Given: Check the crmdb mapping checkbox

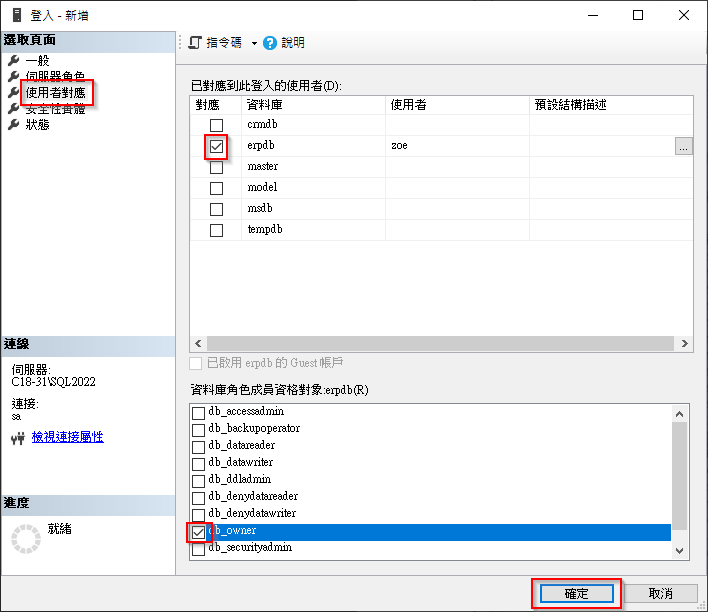Looking at the screenshot, I should pyautogui.click(x=216, y=125).
